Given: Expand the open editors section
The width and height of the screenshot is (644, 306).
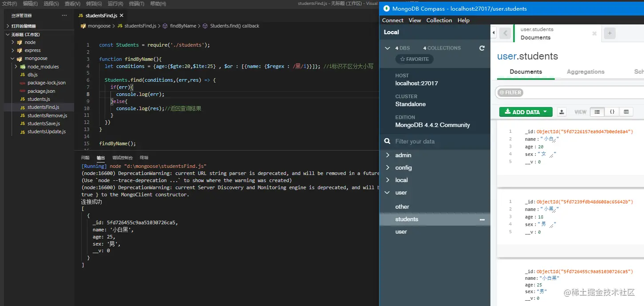Looking at the screenshot, I should coord(8,26).
